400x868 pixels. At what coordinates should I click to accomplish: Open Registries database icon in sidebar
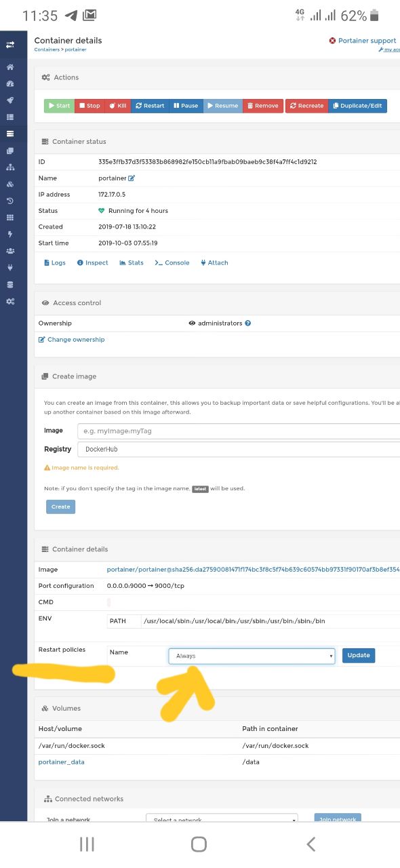click(10, 284)
